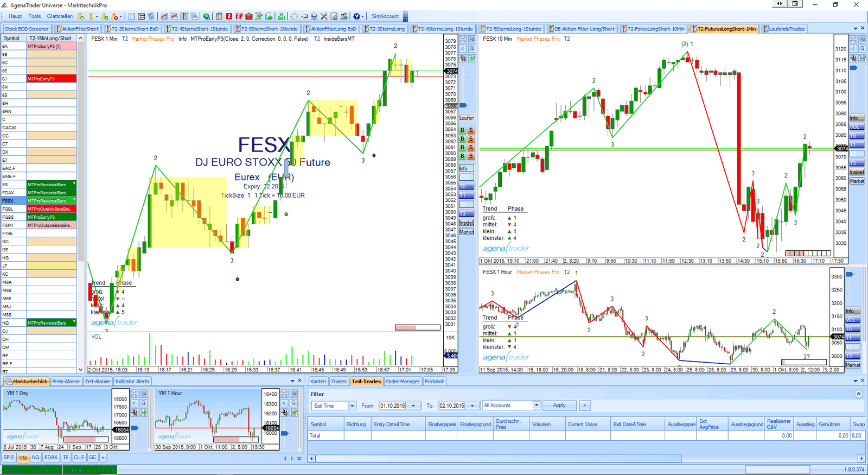This screenshot has width=868, height=475.
Task: Switch to the T2-ForexLongShort-10Min tab
Action: 653,29
